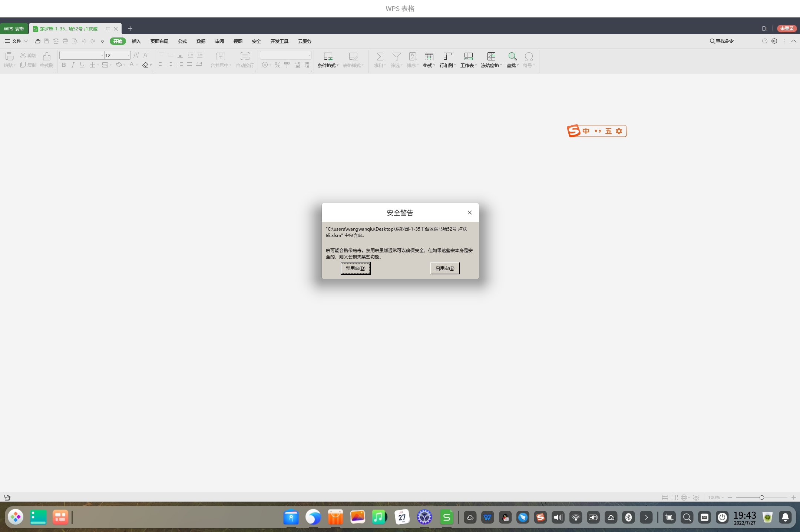Screen dimensions: 800x532
Task: Open the Worksheet tool icon
Action: (x=468, y=56)
